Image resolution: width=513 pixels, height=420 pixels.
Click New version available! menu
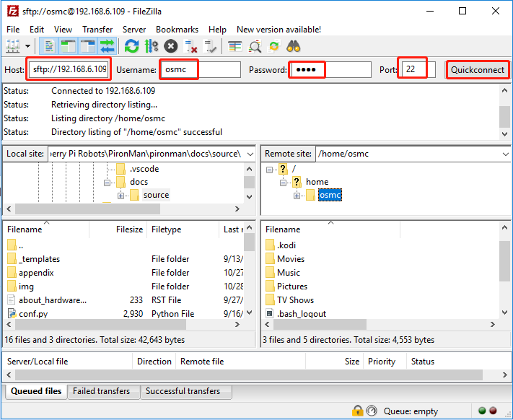279,30
